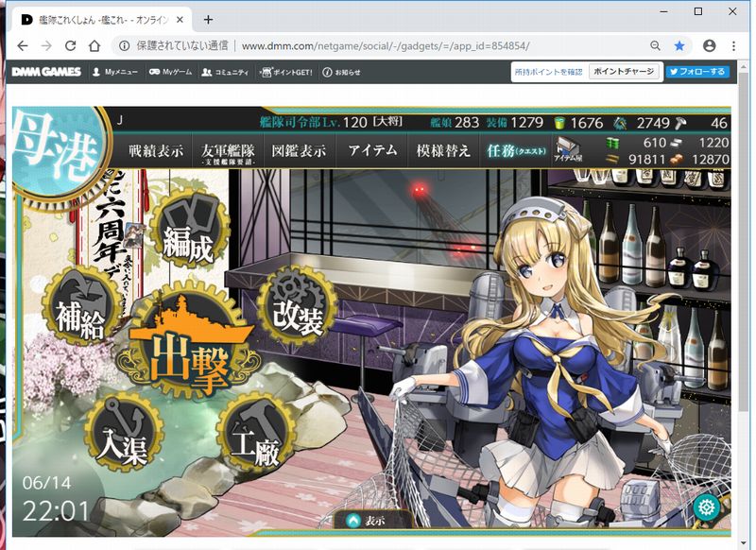756x550 pixels.
Task: Click the 22:01 clock display
Action: 56,511
